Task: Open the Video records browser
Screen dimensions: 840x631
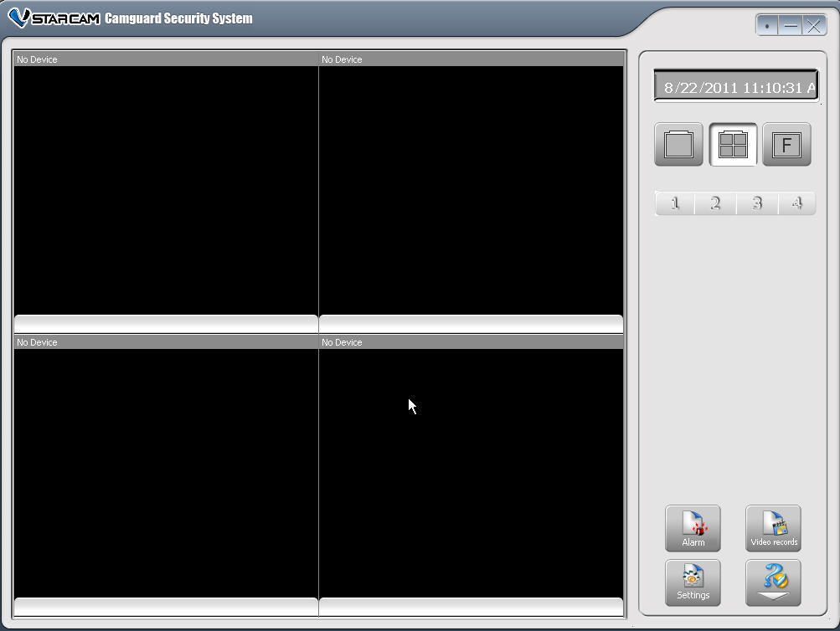Action: tap(771, 527)
